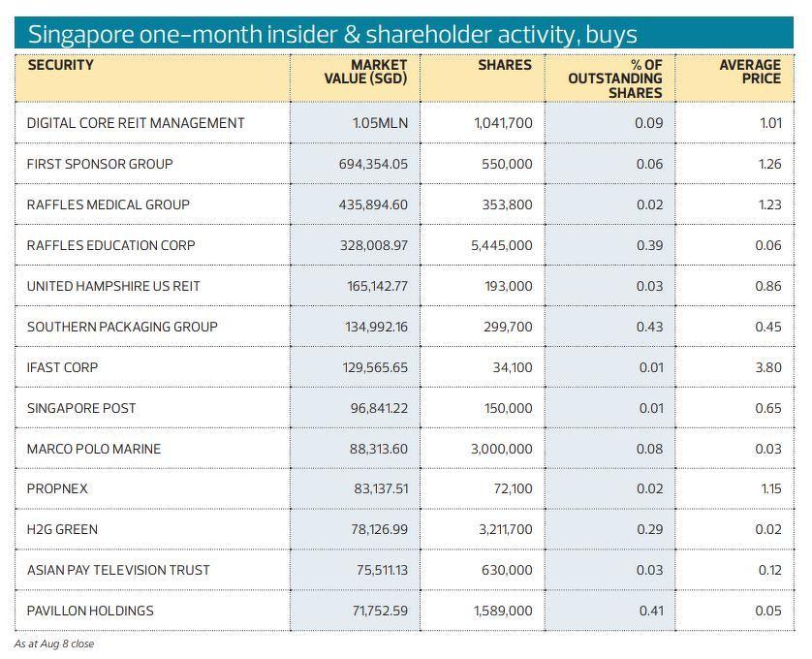Click ASIAN PAY TELEVISION TRUST name
This screenshot has width=812, height=659.
(x=118, y=570)
